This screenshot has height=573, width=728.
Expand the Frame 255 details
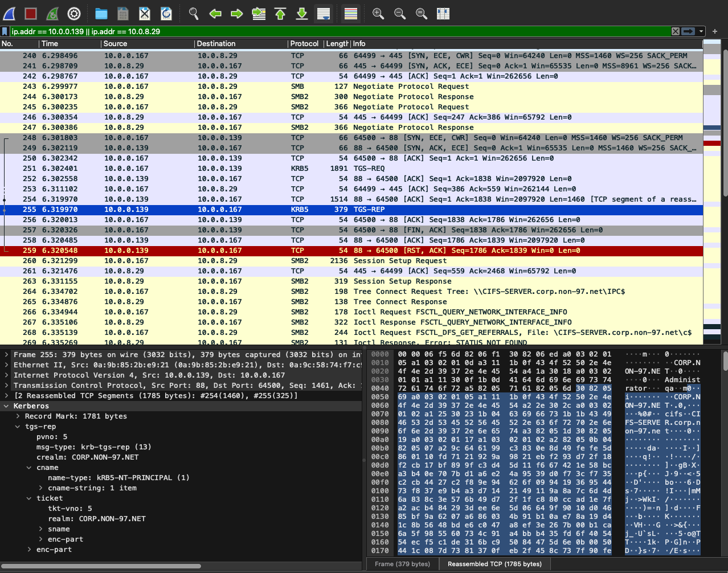pyautogui.click(x=6, y=355)
